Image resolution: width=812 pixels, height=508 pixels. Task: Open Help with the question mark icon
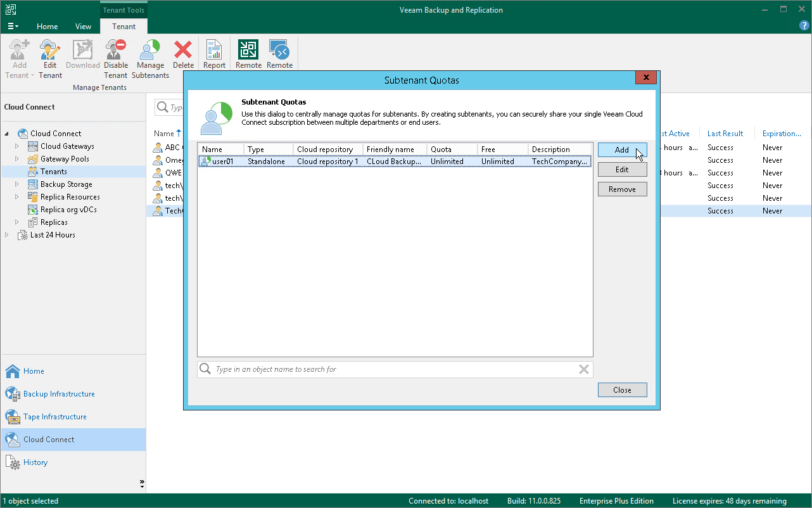pos(804,26)
